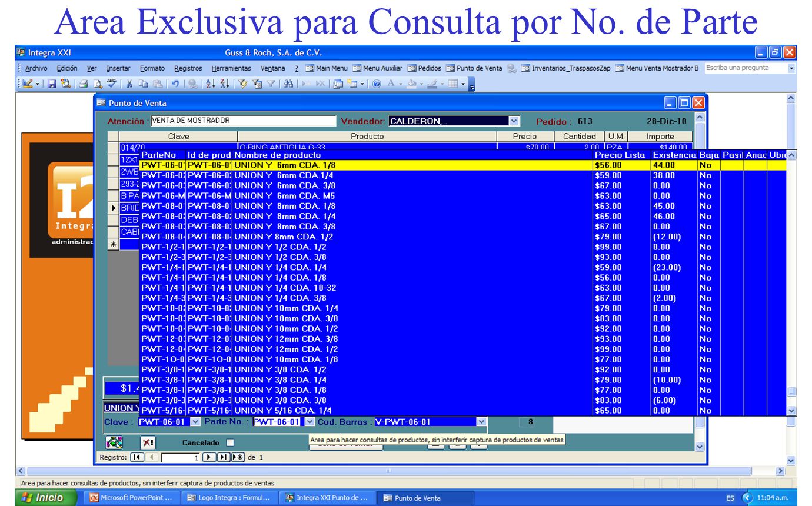This screenshot has height=506, width=812.
Task: Open the Escriba una pregunta dropdown arrow
Action: 791,68
